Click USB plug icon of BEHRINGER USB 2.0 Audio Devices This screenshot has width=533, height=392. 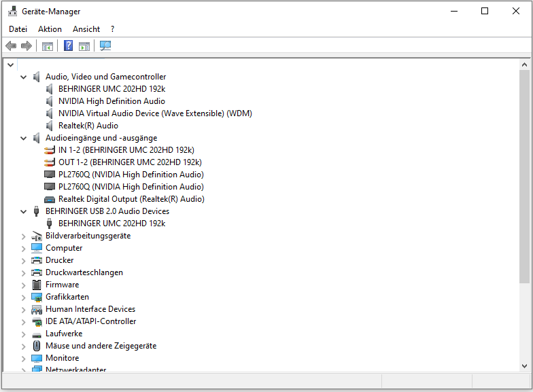[x=37, y=211]
